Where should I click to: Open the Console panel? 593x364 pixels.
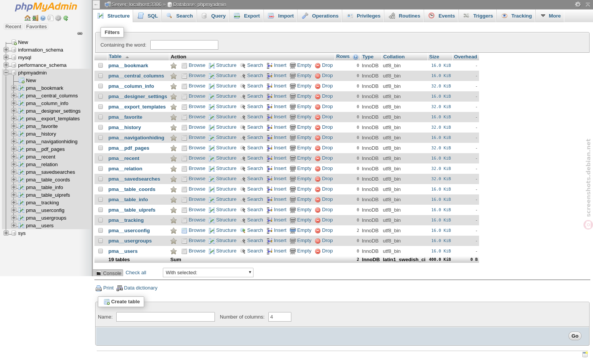[109, 273]
